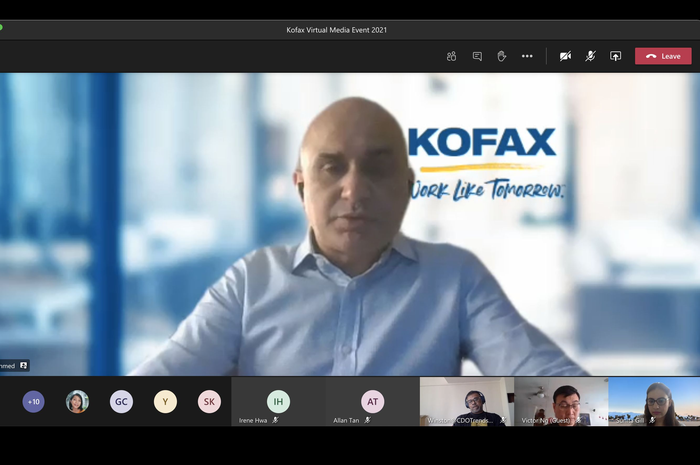Turn on the camera

[x=565, y=56]
